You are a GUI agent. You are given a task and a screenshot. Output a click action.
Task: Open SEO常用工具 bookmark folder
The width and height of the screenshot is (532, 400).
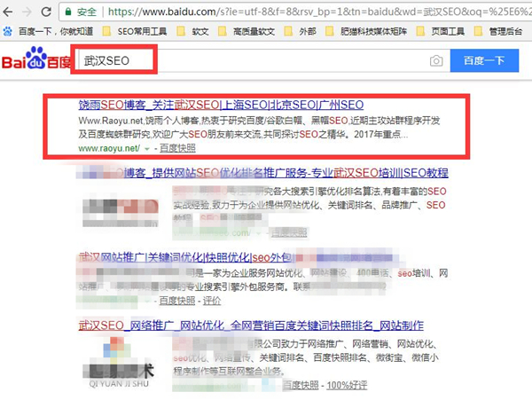135,32
